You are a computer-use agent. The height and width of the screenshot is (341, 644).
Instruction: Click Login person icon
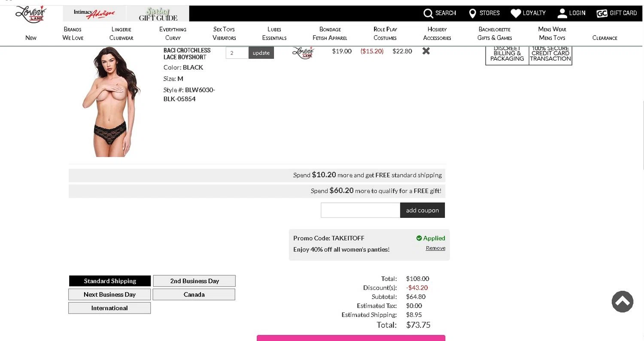[x=562, y=14]
